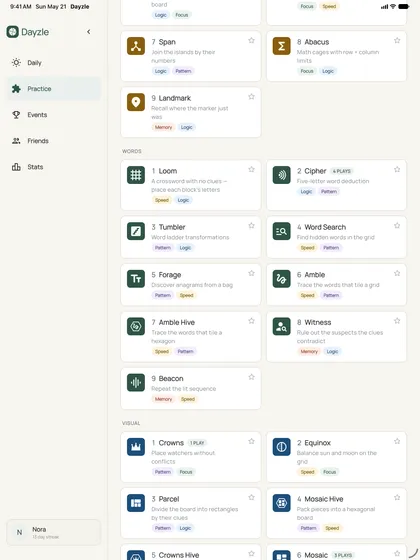The width and height of the screenshot is (420, 560).
Task: Open the Forage letters icon
Action: coord(136,279)
